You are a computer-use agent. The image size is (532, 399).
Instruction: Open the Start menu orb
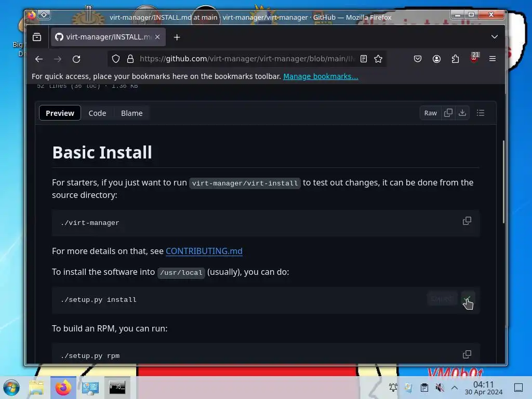click(x=11, y=388)
